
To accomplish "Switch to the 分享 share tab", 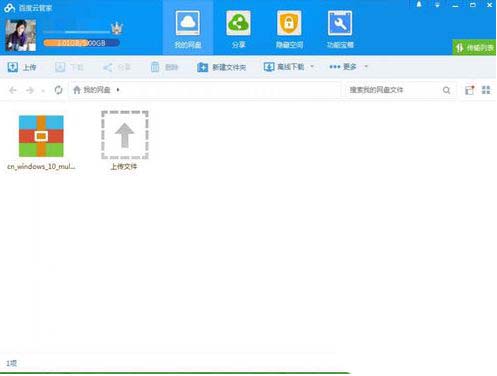I will coord(238,29).
